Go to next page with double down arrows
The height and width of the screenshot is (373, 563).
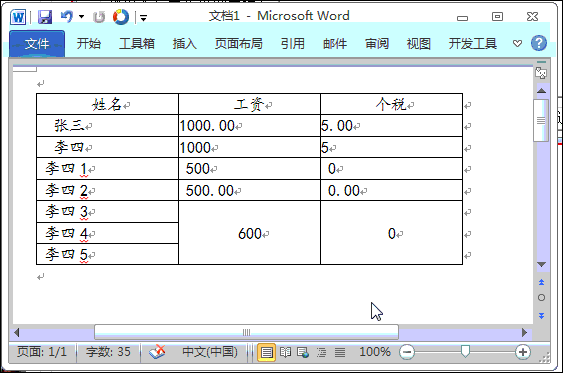(x=541, y=316)
